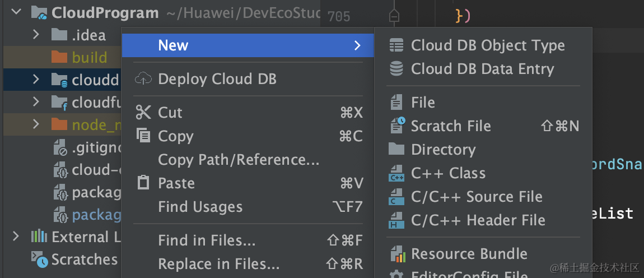
Task: Collapse the CloudProgram project root
Action: [16, 12]
